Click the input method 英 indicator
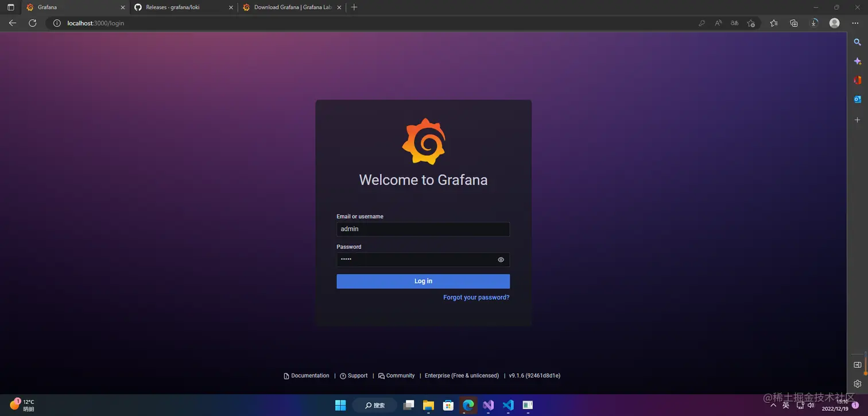Screen dimensions: 868x416 click(786, 406)
